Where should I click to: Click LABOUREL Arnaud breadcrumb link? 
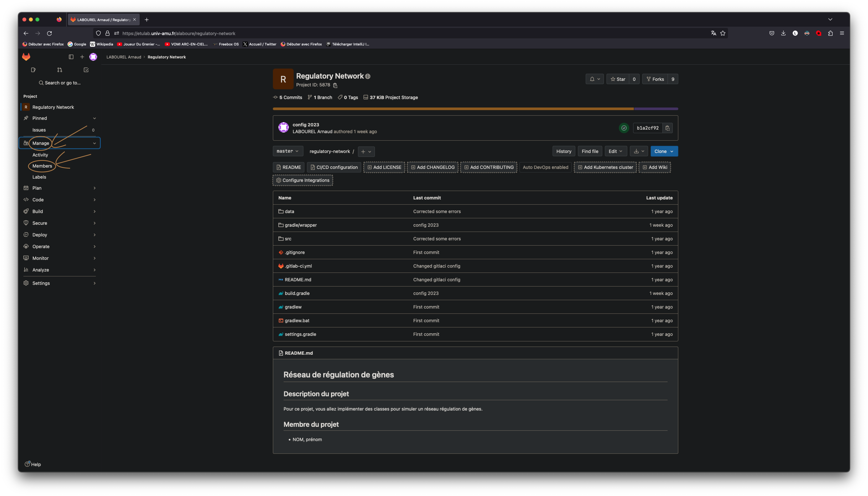tap(124, 57)
